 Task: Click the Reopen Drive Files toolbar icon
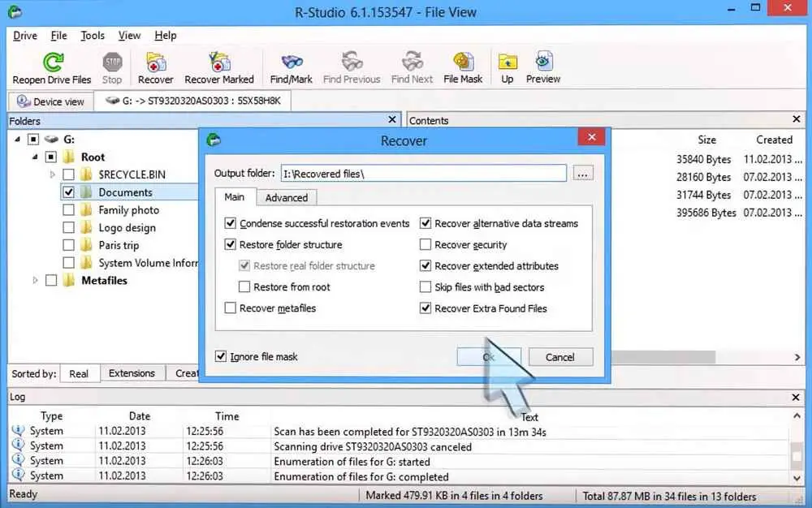pos(53,62)
